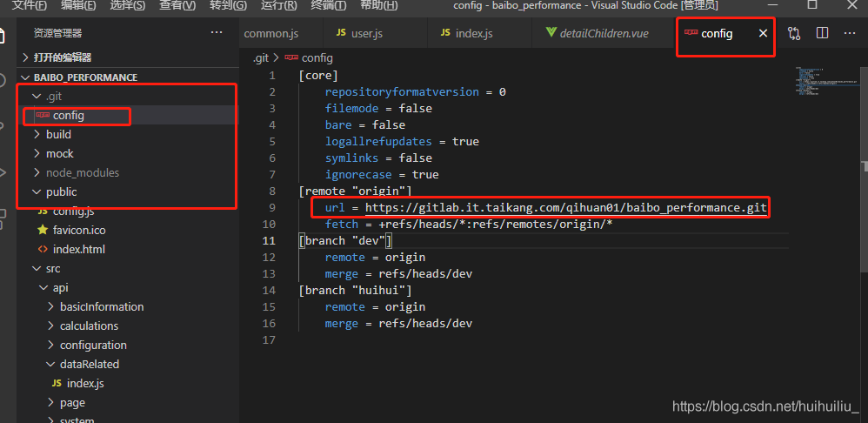The height and width of the screenshot is (423, 868).
Task: Click the filemode = false line
Action: click(378, 109)
